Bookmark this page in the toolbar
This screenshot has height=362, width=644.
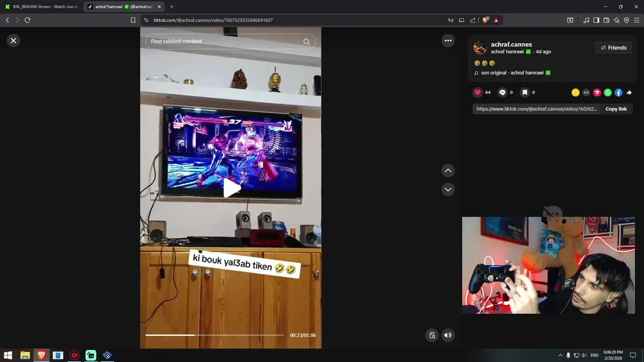pyautogui.click(x=133, y=20)
